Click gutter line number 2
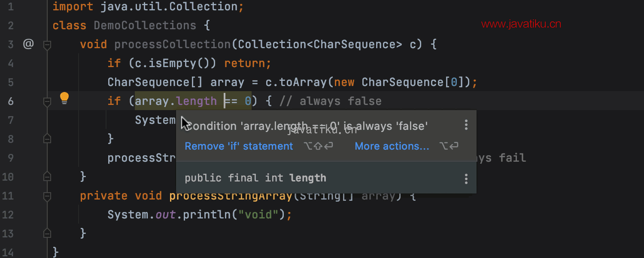644x258 pixels. 10,25
